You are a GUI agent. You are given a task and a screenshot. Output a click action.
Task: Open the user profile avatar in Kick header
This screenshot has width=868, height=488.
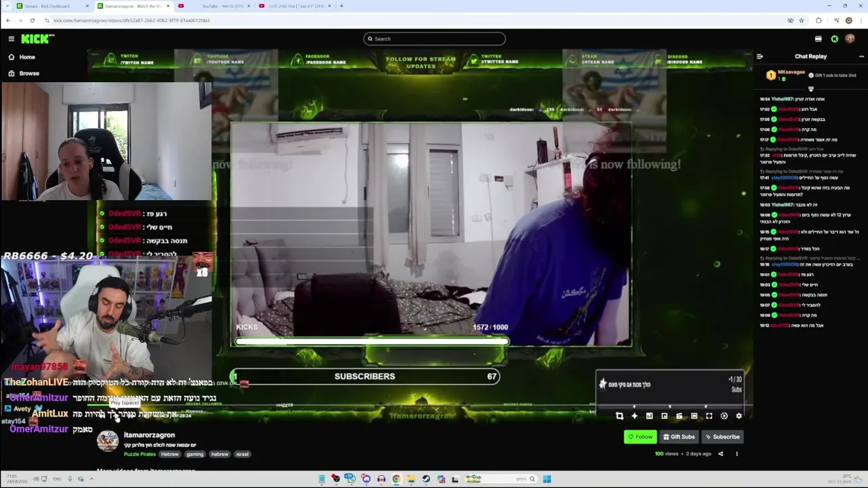pyautogui.click(x=850, y=39)
